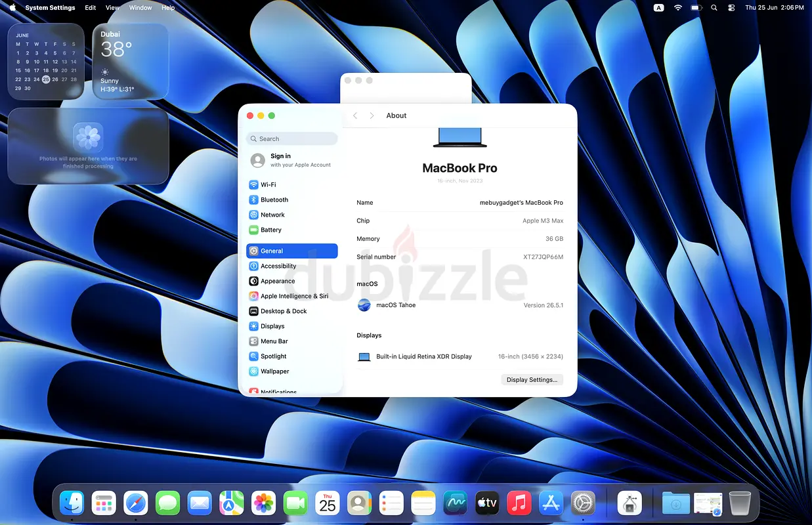The height and width of the screenshot is (525, 812).
Task: Open Mail from the Dock
Action: point(200,503)
